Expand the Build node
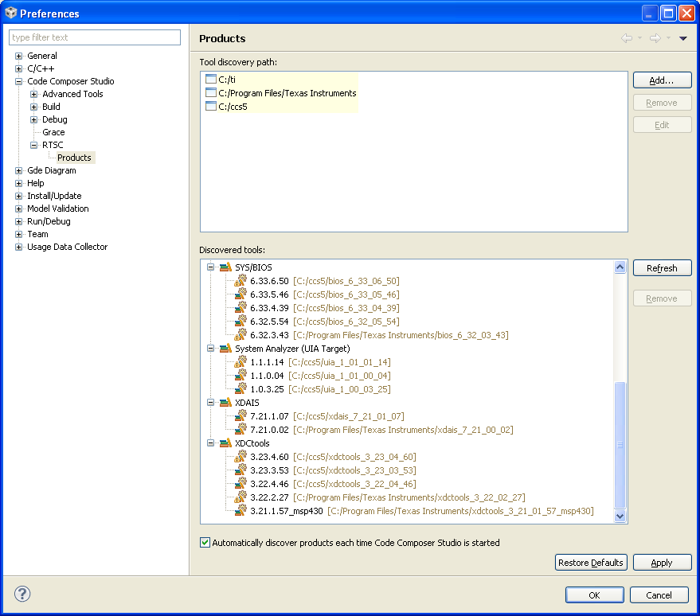 [34, 107]
